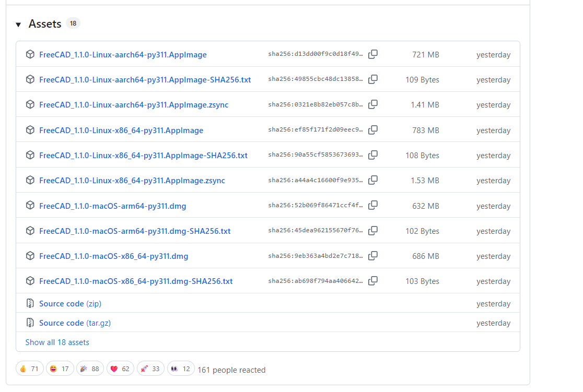583x392 pixels.
Task: Select hash text sha256:d13dd00f9c0d18f49…
Action: click(x=316, y=54)
